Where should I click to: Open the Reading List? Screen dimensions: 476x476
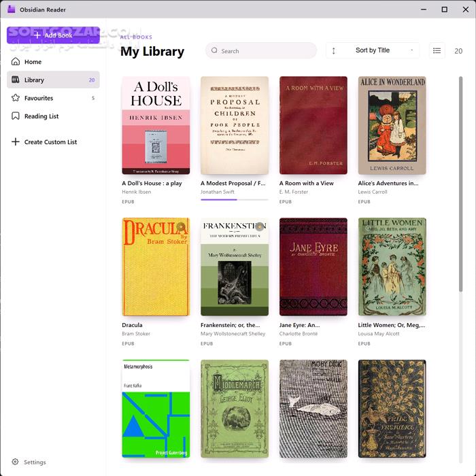click(x=53, y=116)
